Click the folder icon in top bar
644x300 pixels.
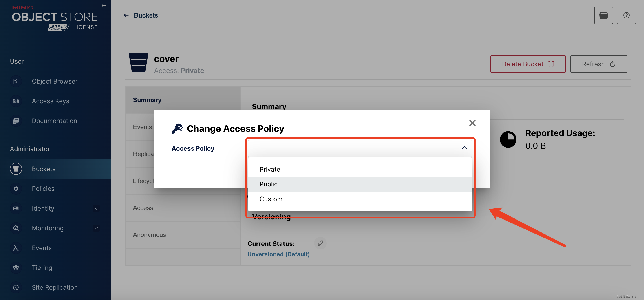[x=603, y=15]
